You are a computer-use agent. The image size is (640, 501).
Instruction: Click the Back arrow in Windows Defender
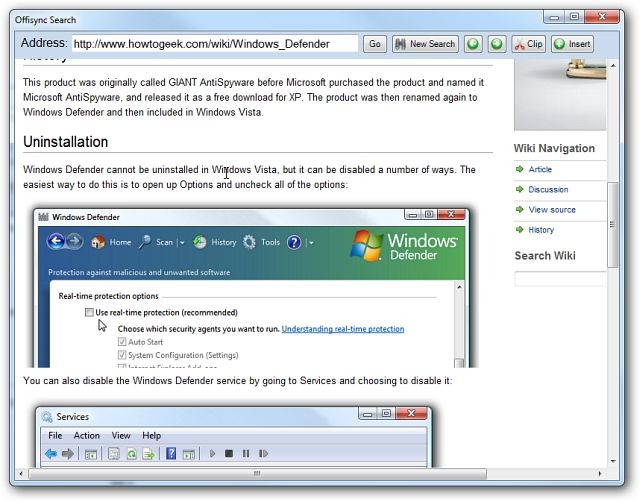pos(56,242)
